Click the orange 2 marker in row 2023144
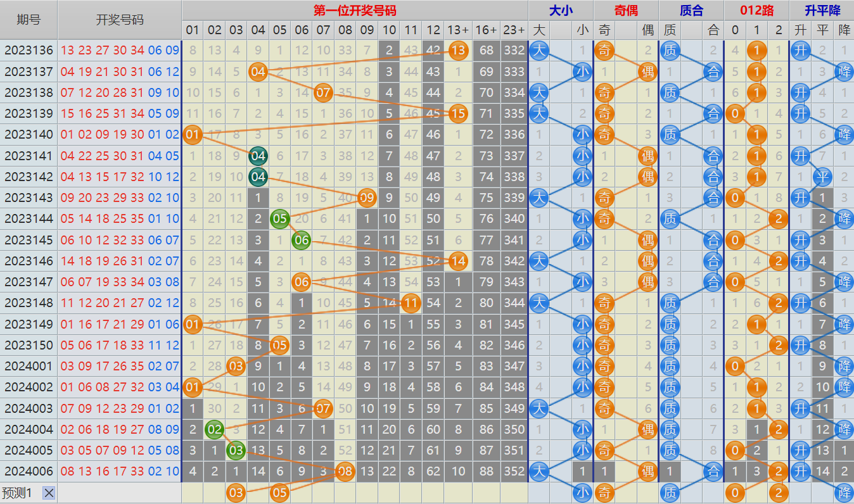This screenshot has width=854, height=504. point(778,219)
